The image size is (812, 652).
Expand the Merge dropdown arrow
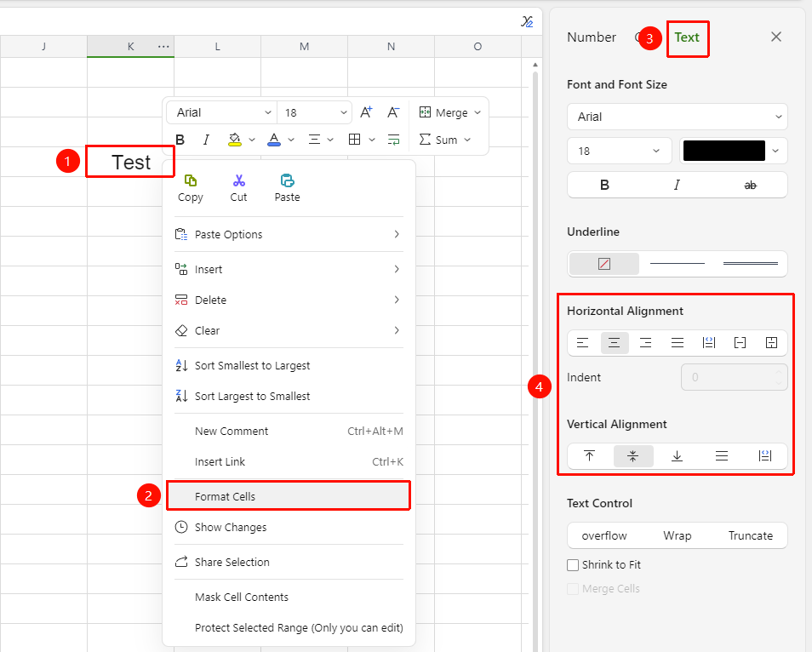click(x=477, y=112)
